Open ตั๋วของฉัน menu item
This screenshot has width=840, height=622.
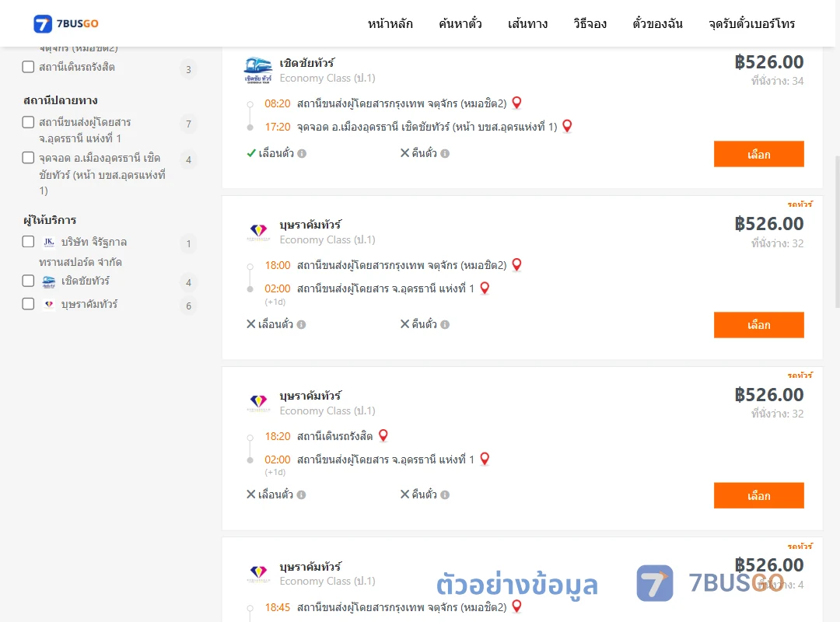(x=657, y=23)
